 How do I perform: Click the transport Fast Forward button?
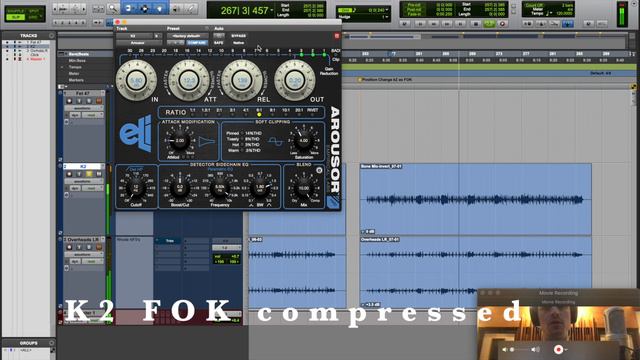447,24
